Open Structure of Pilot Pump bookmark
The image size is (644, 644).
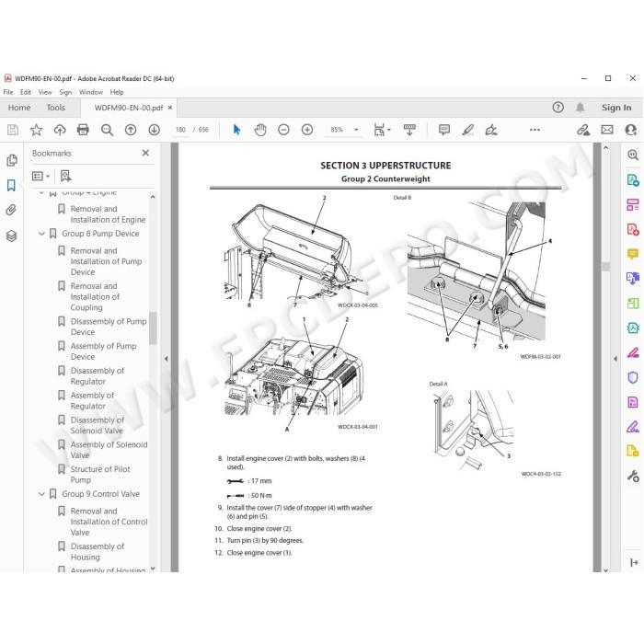point(99,475)
